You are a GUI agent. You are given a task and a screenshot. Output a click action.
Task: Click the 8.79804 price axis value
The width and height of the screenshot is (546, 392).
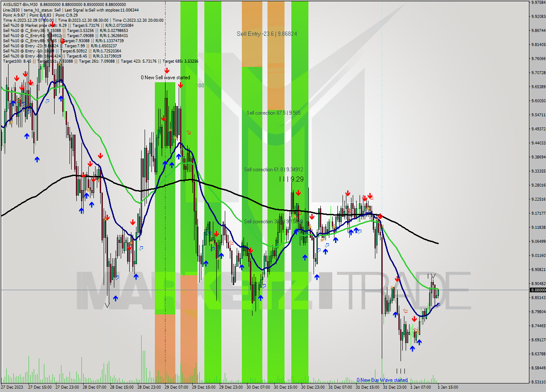[x=538, y=311]
